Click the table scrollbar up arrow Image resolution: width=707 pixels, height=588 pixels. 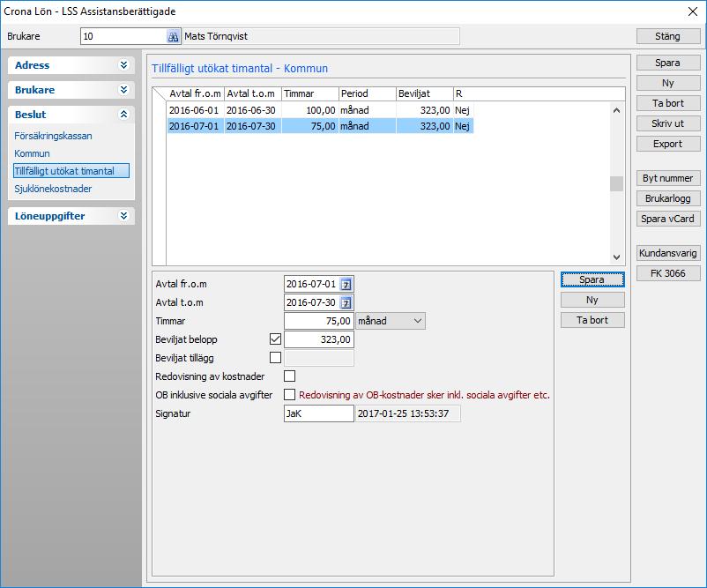pyautogui.click(x=616, y=110)
